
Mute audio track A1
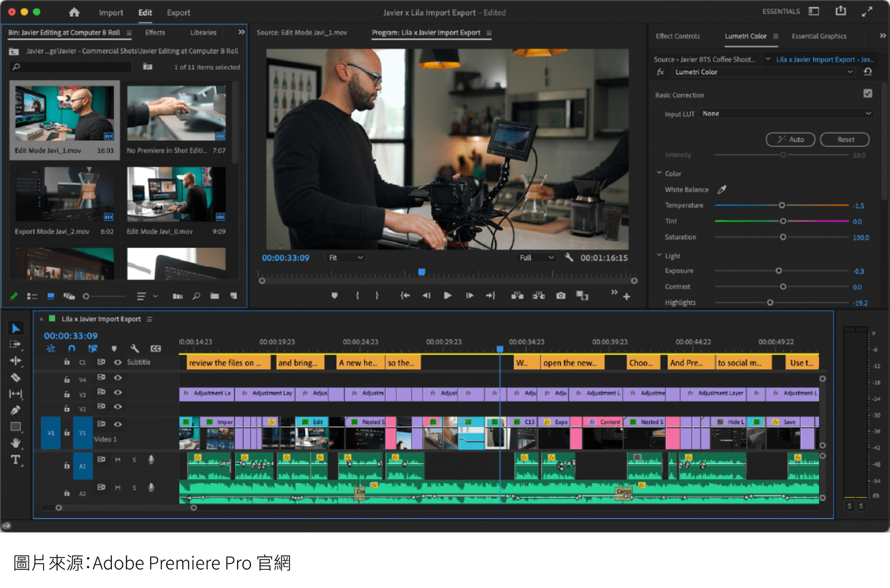(x=118, y=460)
